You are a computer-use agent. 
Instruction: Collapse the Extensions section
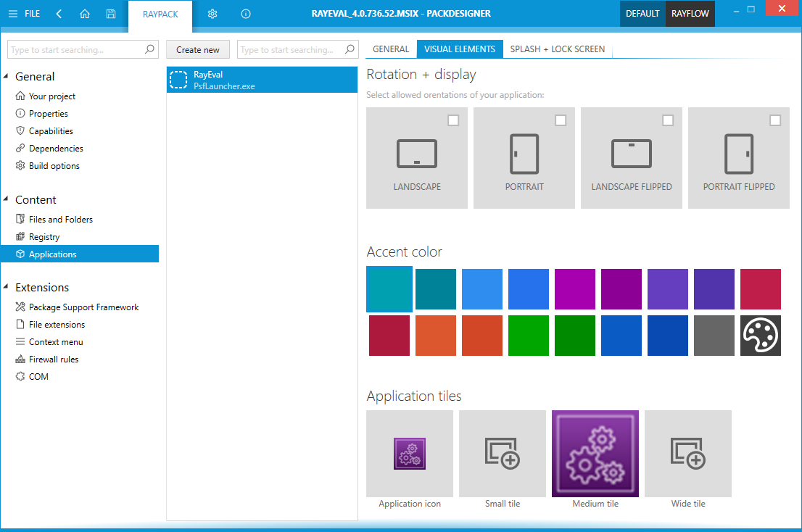pos(7,288)
